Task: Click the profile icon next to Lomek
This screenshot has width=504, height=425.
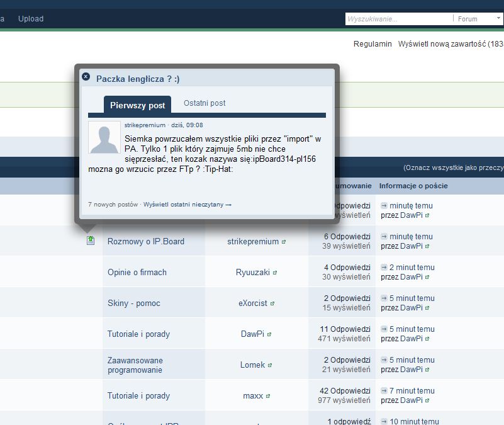Action: 270,365
